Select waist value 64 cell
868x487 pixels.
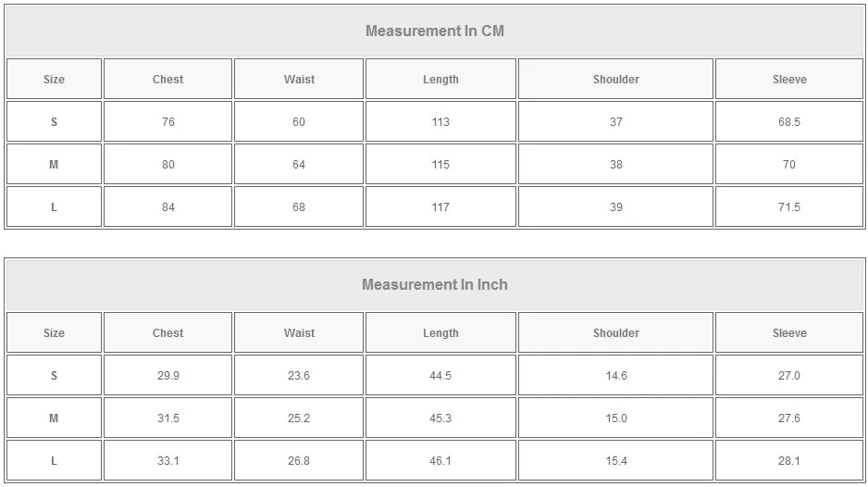click(x=299, y=165)
